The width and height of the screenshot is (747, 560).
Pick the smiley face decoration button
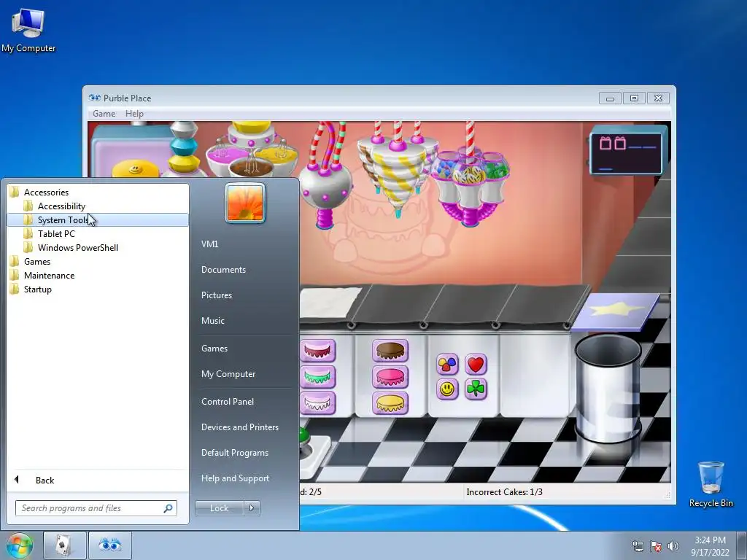(447, 389)
